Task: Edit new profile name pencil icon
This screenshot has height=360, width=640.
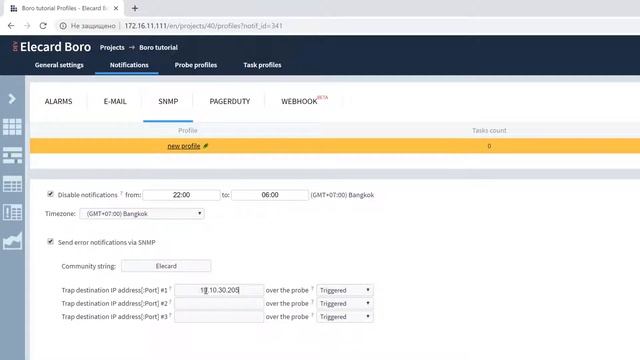Action: (206, 146)
